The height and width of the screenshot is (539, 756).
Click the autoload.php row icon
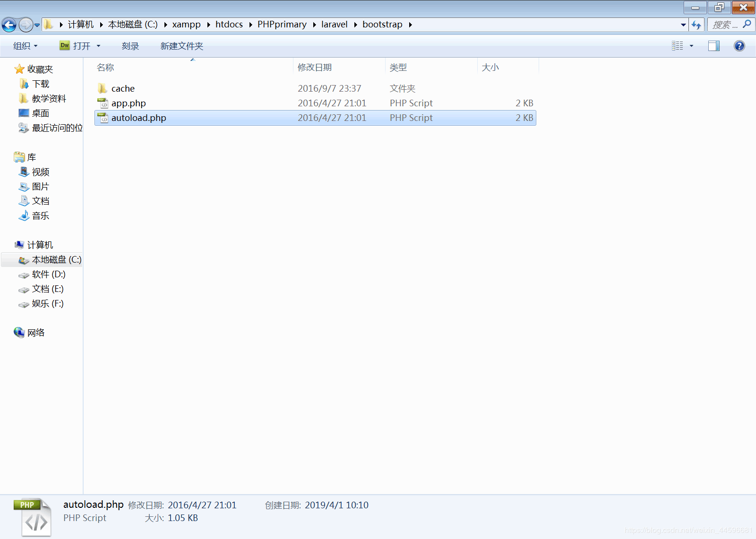pos(103,118)
